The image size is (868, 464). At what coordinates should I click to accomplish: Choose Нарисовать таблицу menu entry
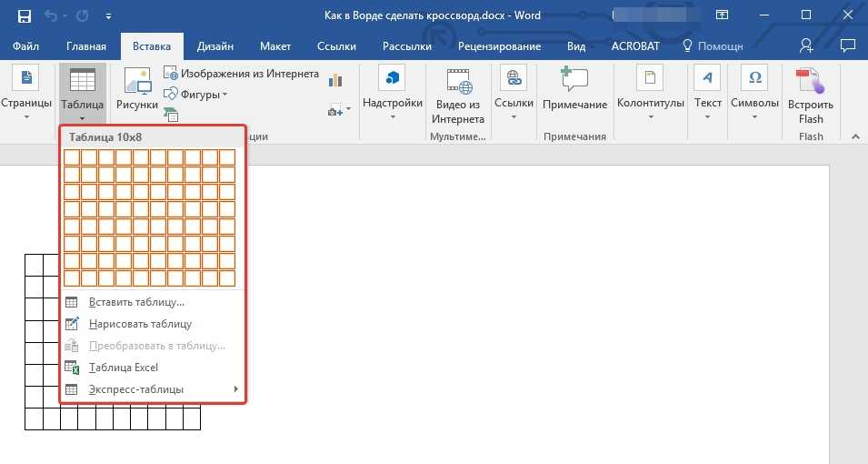(x=140, y=324)
